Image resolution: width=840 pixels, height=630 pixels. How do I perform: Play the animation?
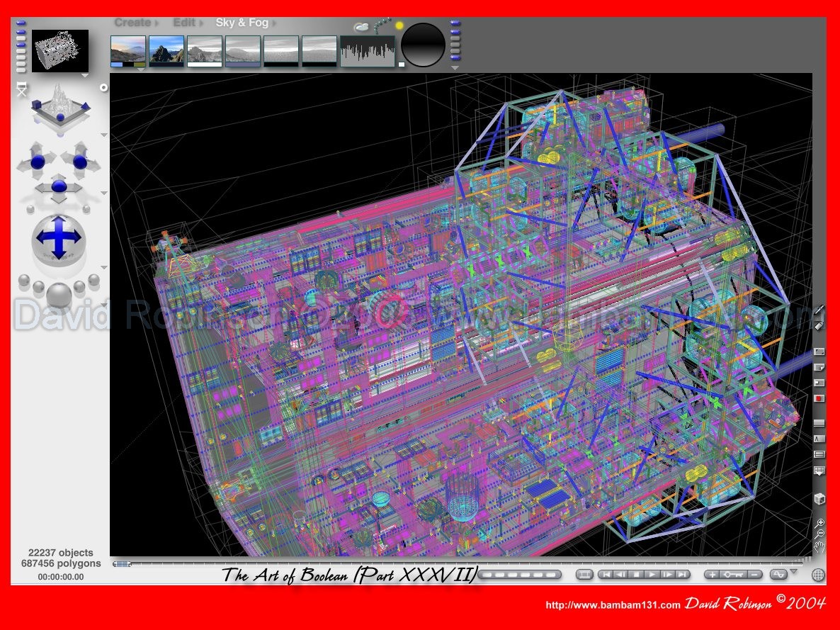[652, 575]
